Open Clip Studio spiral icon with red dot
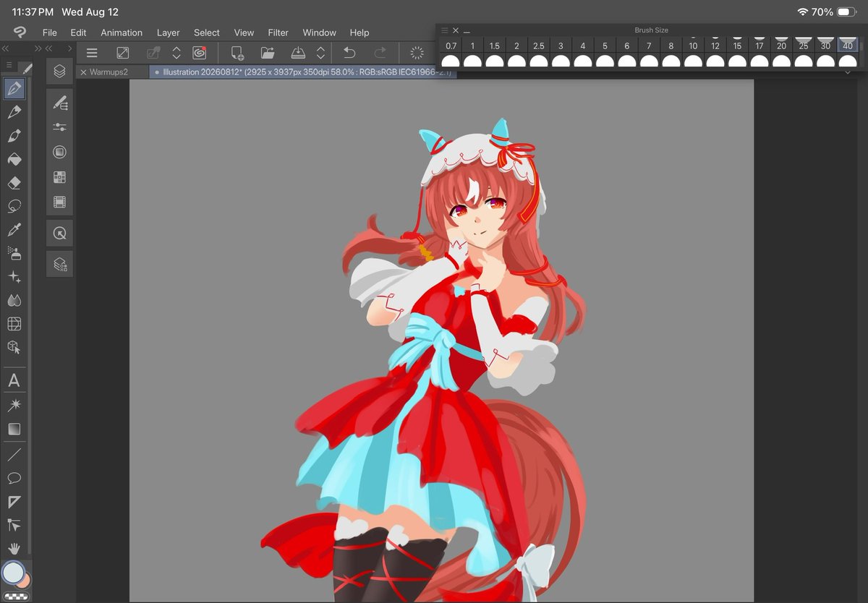Screen dimensions: 868x603 200,53
